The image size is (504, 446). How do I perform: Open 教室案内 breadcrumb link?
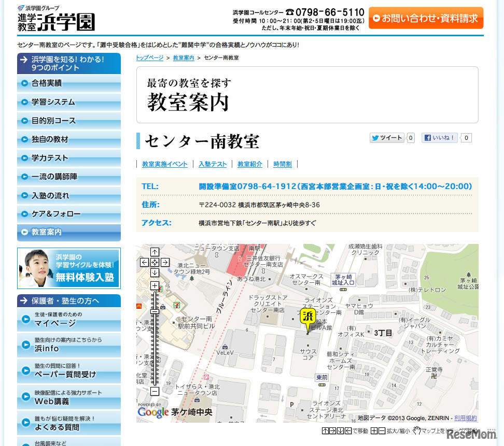pos(184,58)
